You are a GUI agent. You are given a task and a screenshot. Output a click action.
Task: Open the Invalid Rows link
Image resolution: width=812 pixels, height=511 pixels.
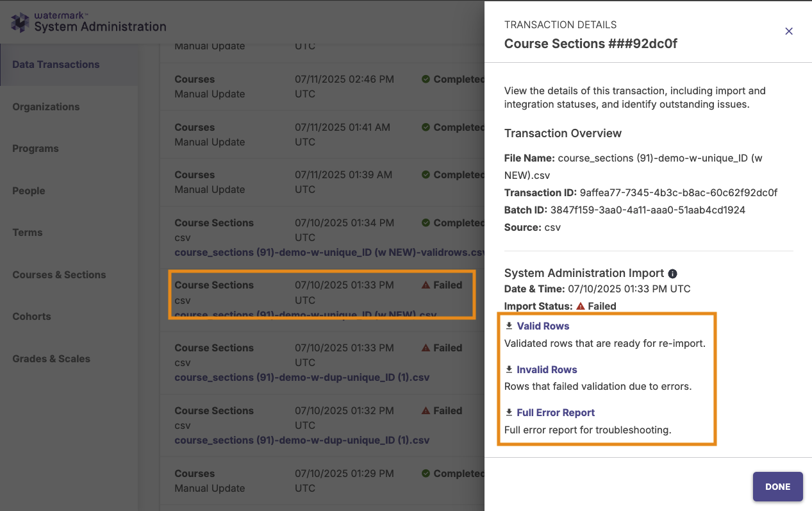point(547,369)
